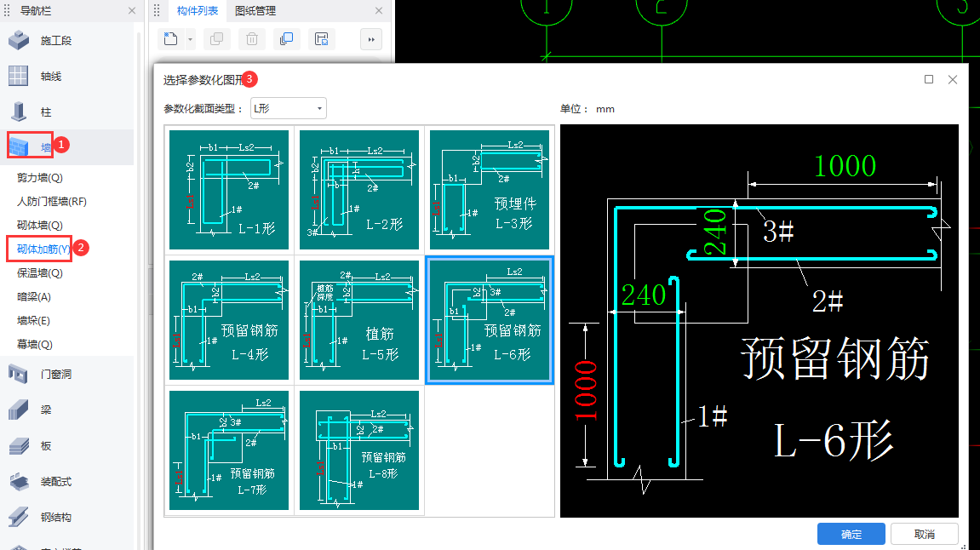The image size is (980, 550).
Task: Close the 构件列表 panel
Action: pyautogui.click(x=379, y=10)
